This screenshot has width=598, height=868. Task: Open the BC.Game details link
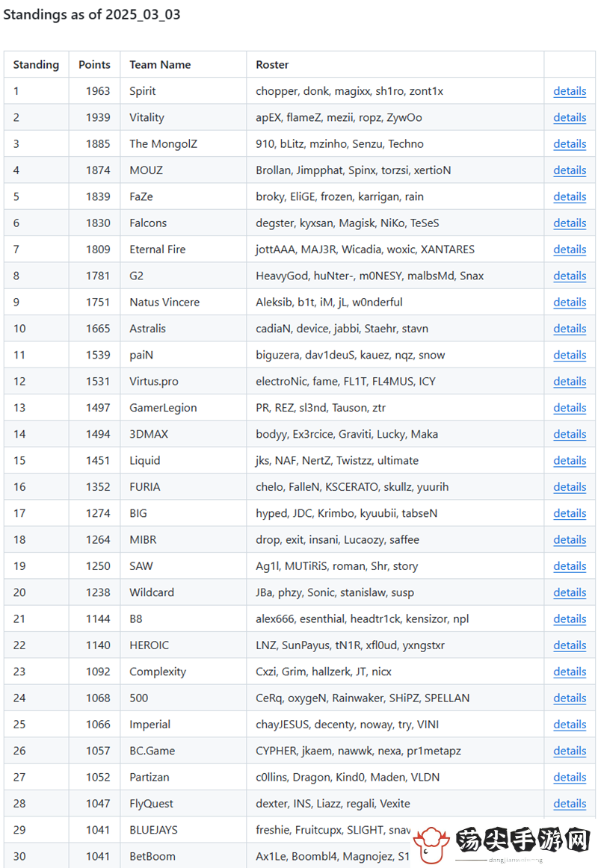(x=570, y=751)
